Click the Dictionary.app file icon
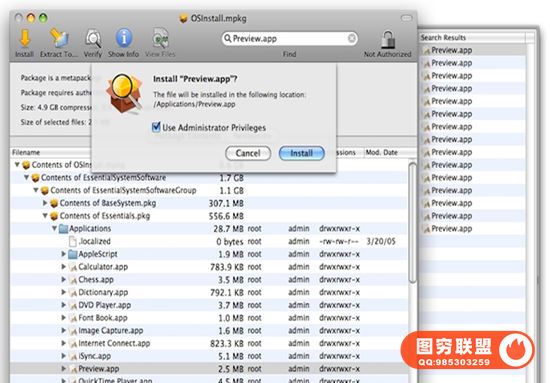The width and height of the screenshot is (550, 383). (73, 293)
